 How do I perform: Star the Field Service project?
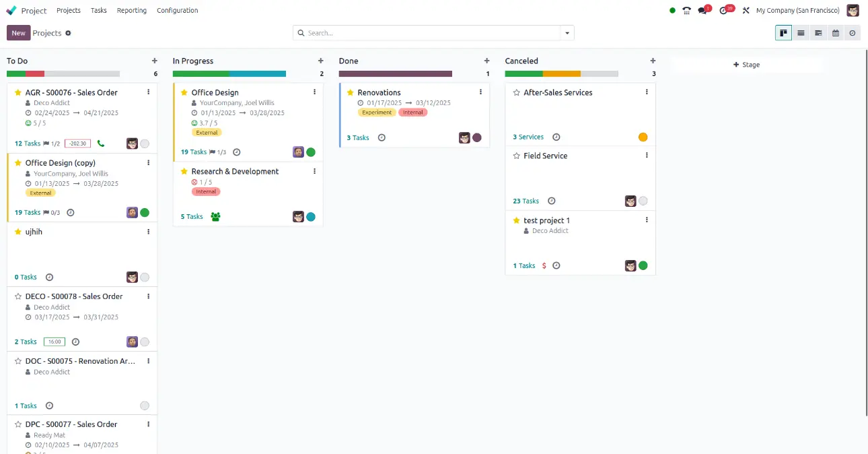pos(517,156)
